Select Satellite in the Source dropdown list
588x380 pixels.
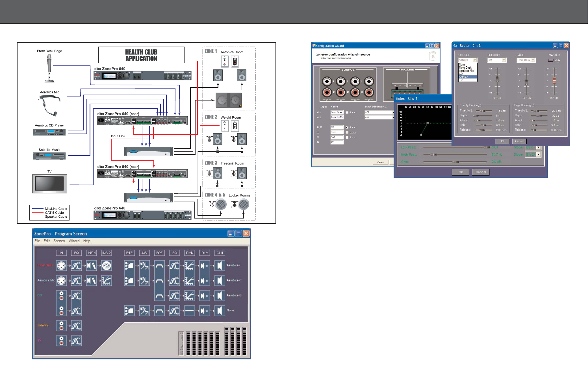point(468,77)
